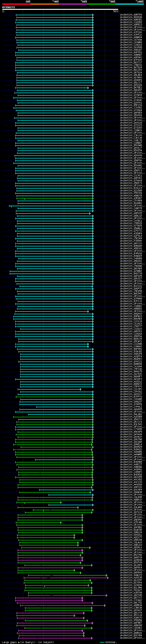Click the purple ~60% identity color band
The image size is (146, 644).
pos(73,4)
